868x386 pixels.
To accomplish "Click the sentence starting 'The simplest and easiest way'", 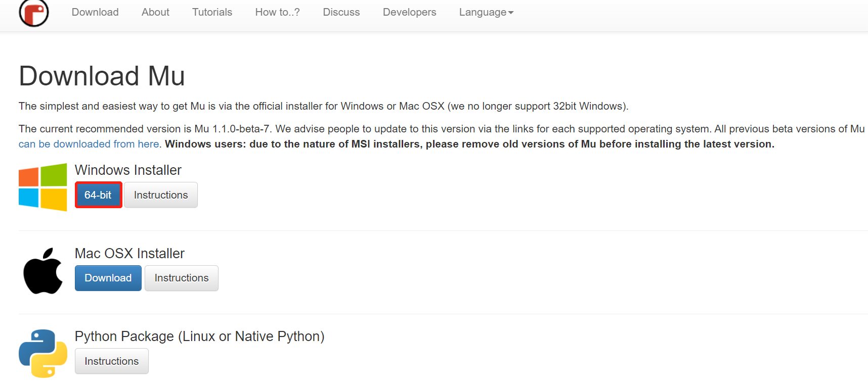I will pos(324,106).
